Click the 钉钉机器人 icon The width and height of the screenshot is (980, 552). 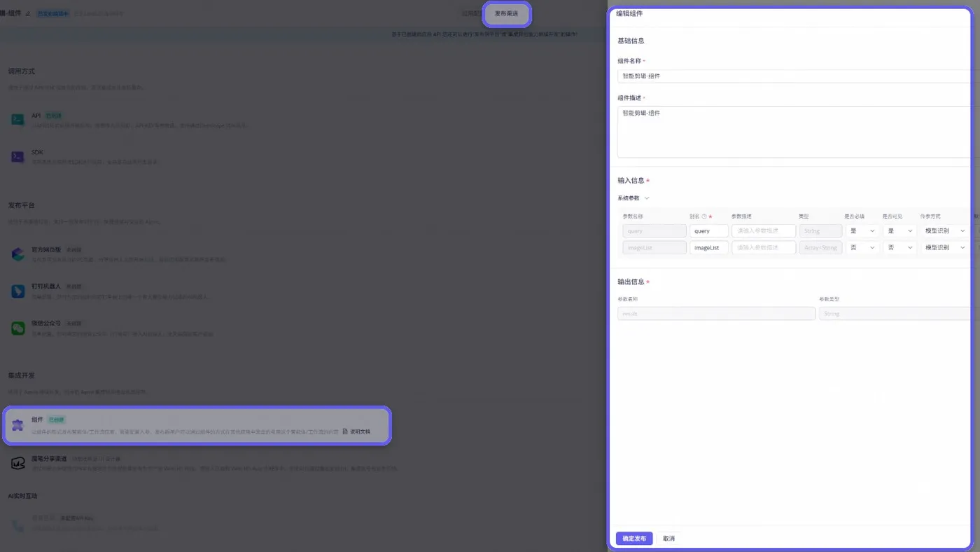coord(17,291)
